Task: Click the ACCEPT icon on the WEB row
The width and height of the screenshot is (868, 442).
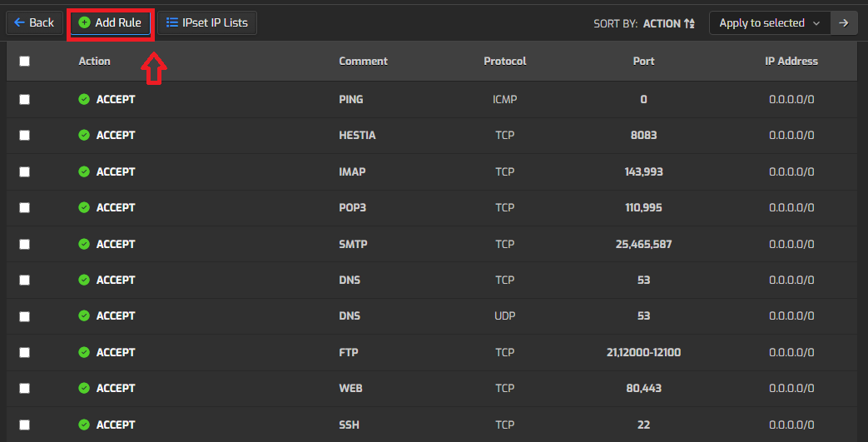Action: point(84,388)
